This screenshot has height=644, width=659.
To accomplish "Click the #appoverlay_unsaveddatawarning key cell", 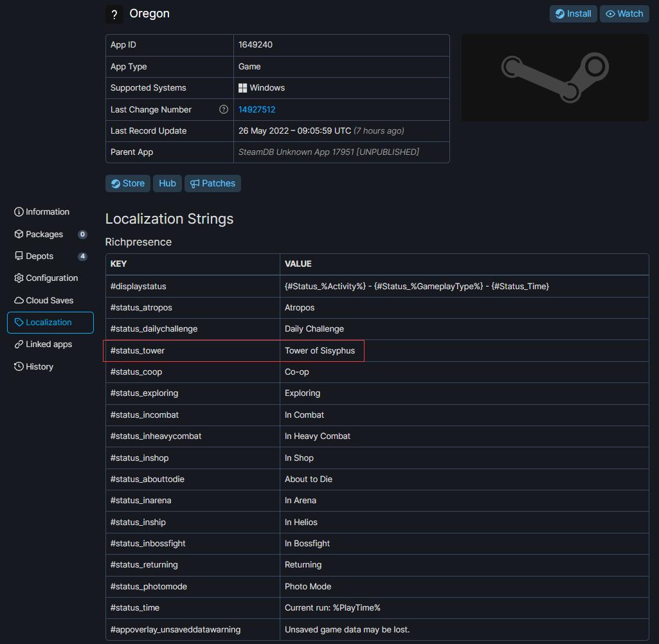I will [x=193, y=630].
